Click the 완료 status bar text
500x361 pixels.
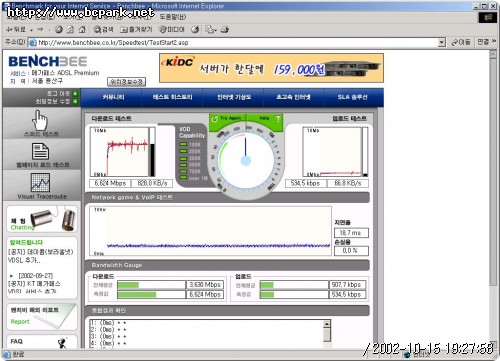tap(18, 354)
